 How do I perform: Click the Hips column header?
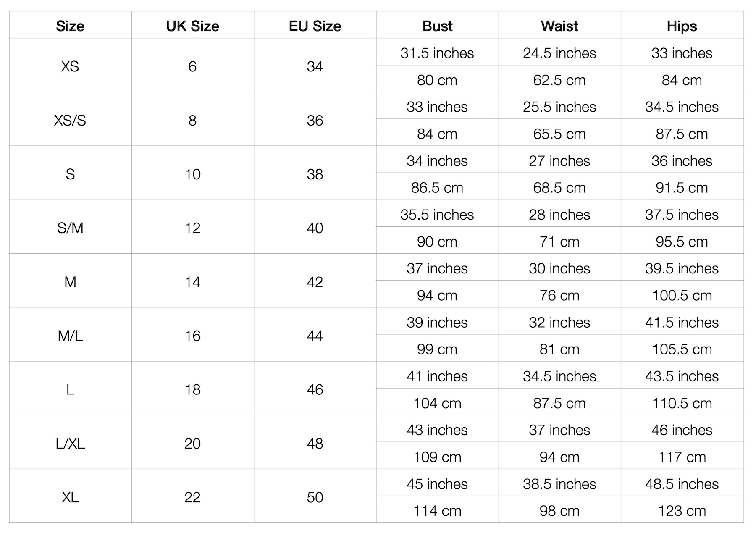point(682,26)
